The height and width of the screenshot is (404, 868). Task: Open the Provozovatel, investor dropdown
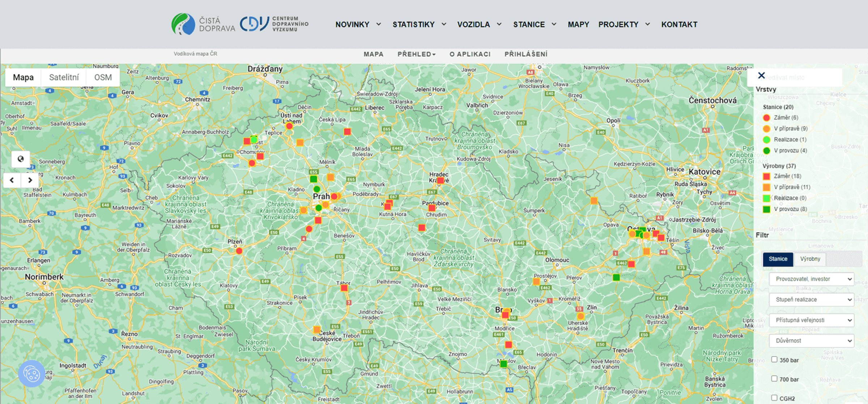[812, 279]
